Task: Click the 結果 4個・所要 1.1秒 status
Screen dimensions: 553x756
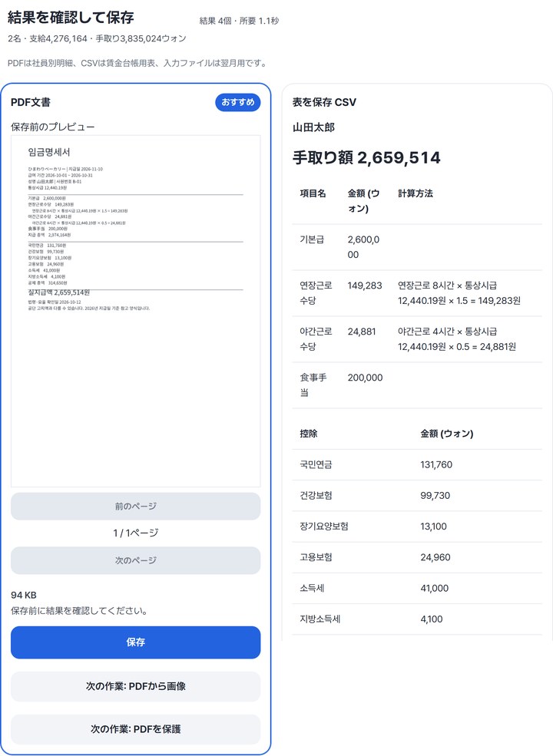Action: (240, 21)
